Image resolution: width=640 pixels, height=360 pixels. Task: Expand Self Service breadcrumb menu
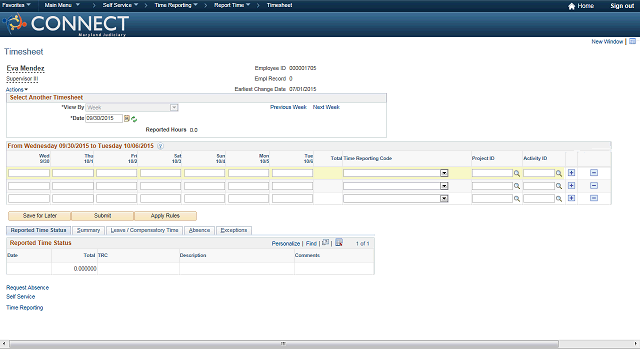tap(120, 5)
